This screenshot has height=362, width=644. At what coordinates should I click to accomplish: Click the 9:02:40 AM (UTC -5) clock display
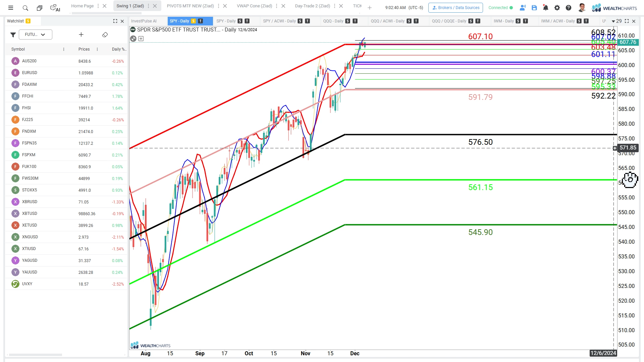coord(404,8)
